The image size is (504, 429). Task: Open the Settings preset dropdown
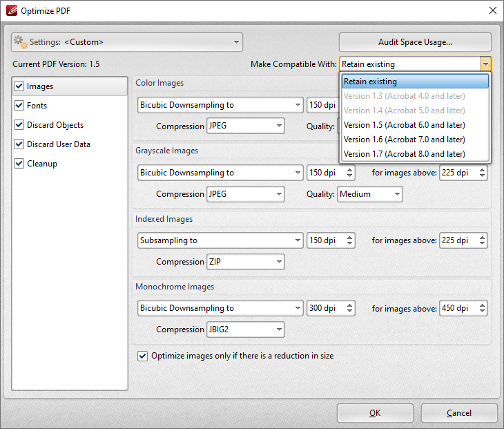pyautogui.click(x=127, y=42)
